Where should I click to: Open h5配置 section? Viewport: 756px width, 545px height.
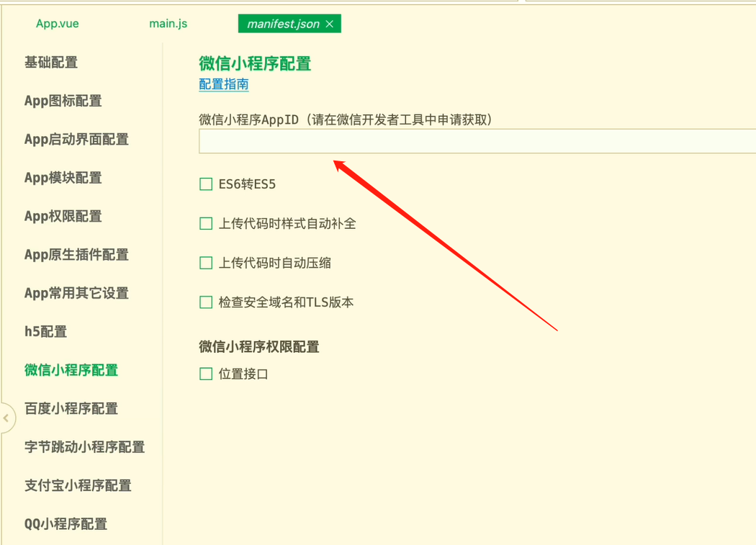tap(46, 332)
